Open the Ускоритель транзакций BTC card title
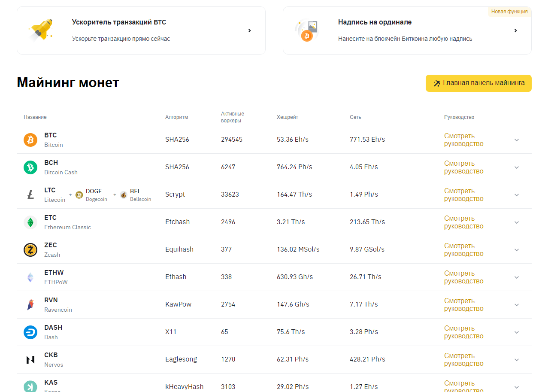Image resolution: width=548 pixels, height=392 pixels. tap(119, 22)
